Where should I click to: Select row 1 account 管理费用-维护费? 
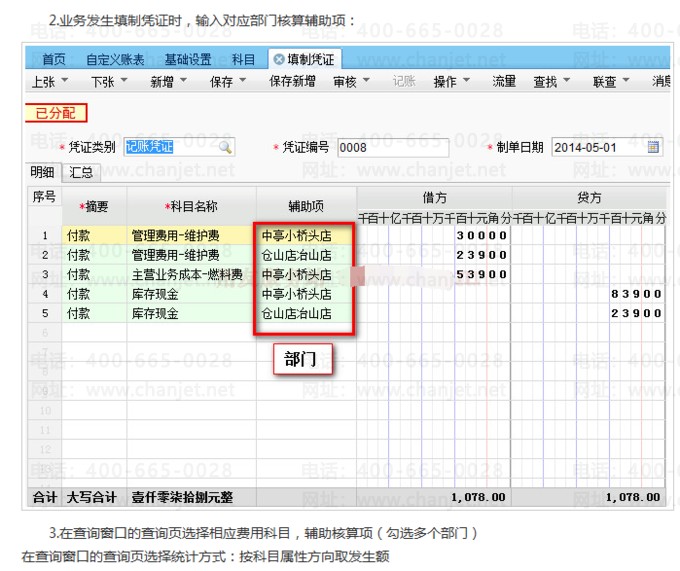click(191, 235)
